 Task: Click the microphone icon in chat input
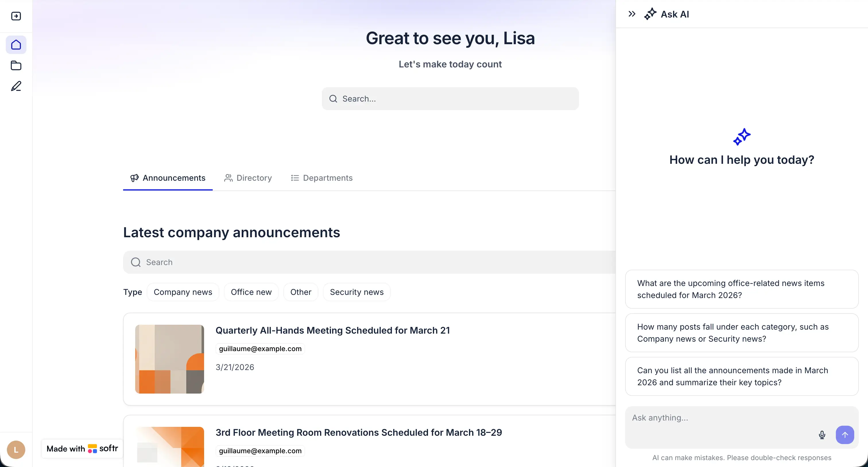coord(822,435)
